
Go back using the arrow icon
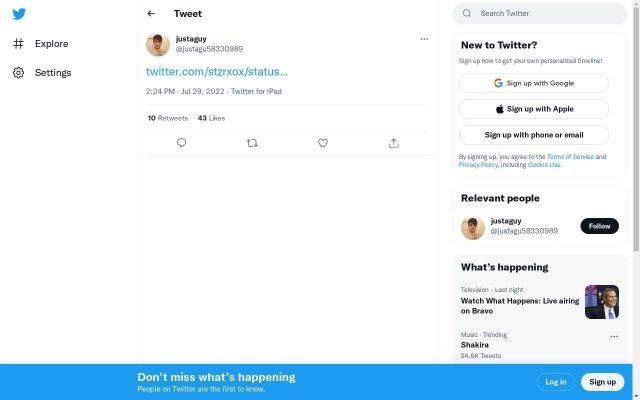[x=151, y=14]
